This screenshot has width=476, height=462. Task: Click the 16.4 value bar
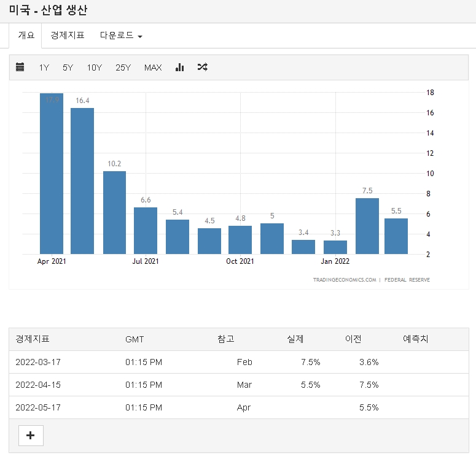coord(82,181)
